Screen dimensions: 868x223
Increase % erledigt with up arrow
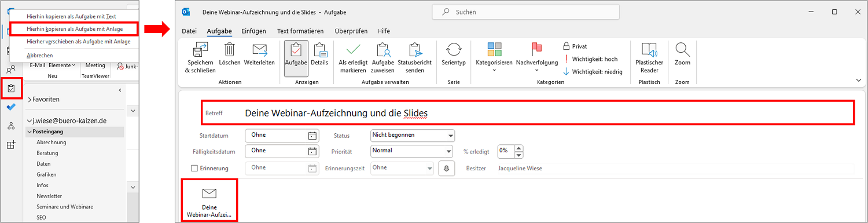click(518, 148)
